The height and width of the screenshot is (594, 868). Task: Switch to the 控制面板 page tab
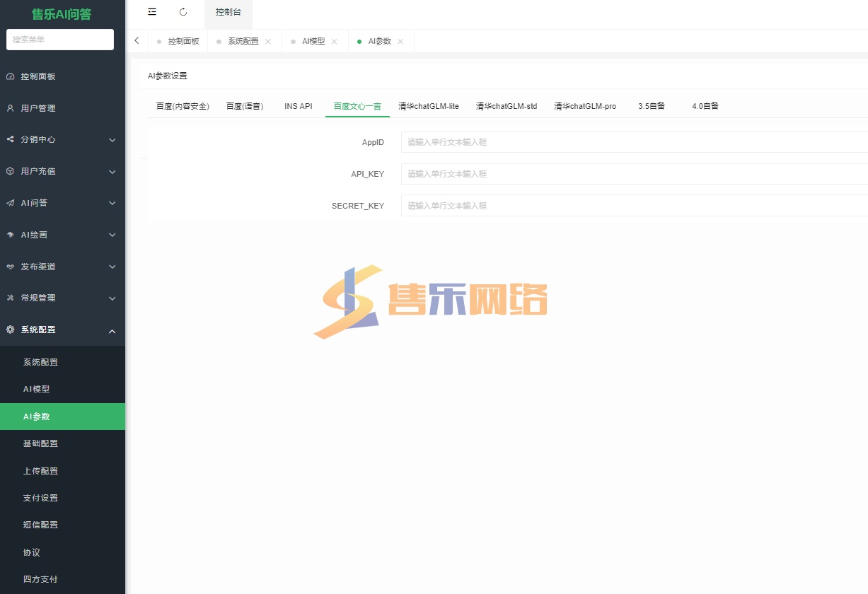(x=178, y=42)
